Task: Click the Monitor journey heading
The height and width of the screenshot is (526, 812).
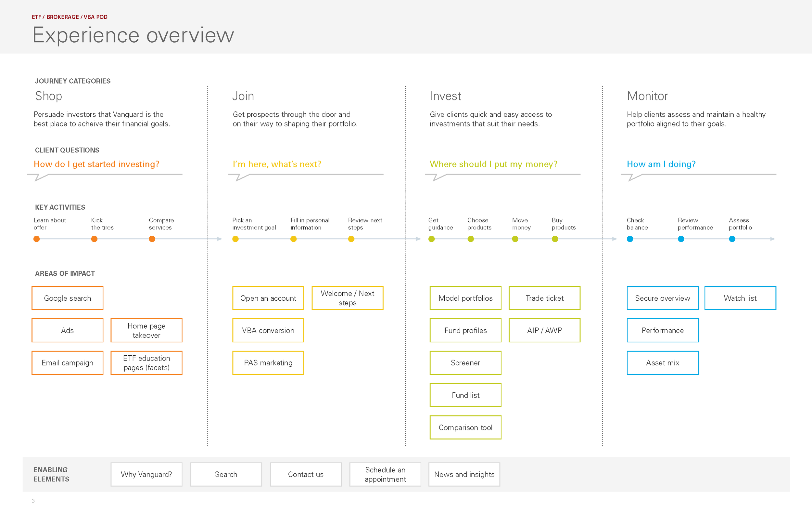Action: tap(648, 96)
